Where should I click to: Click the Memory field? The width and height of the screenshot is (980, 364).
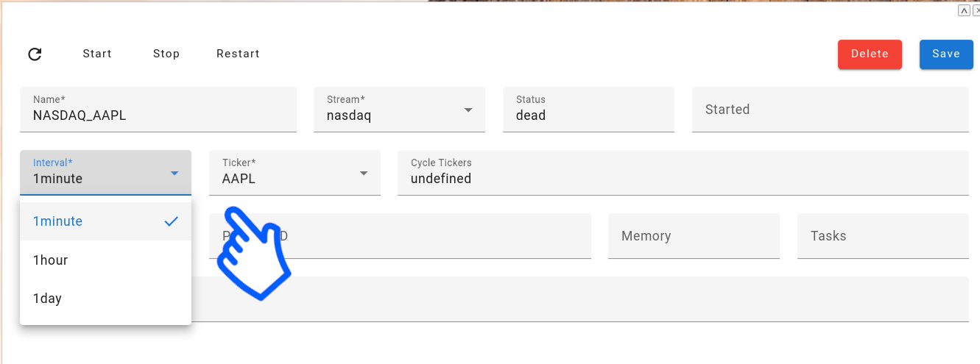coord(694,236)
